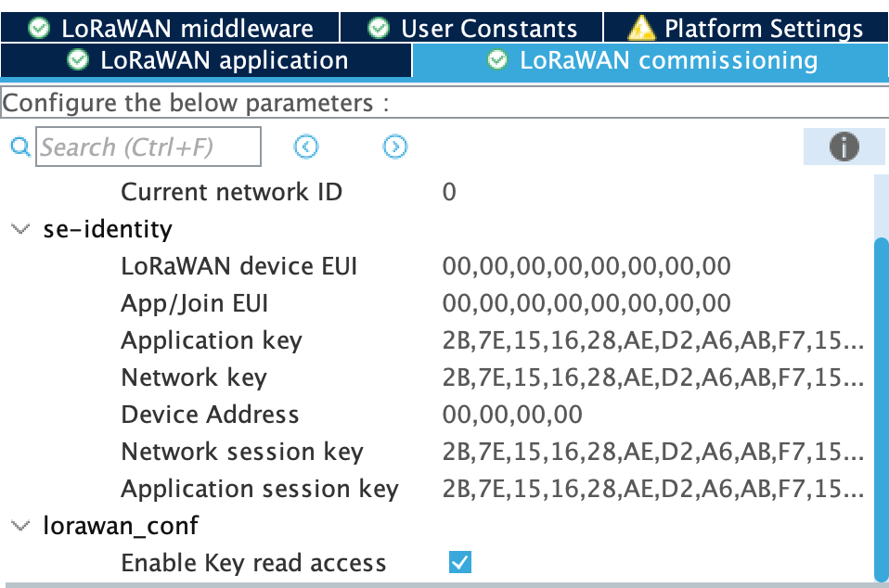Click the Search parameters input field

point(148,147)
